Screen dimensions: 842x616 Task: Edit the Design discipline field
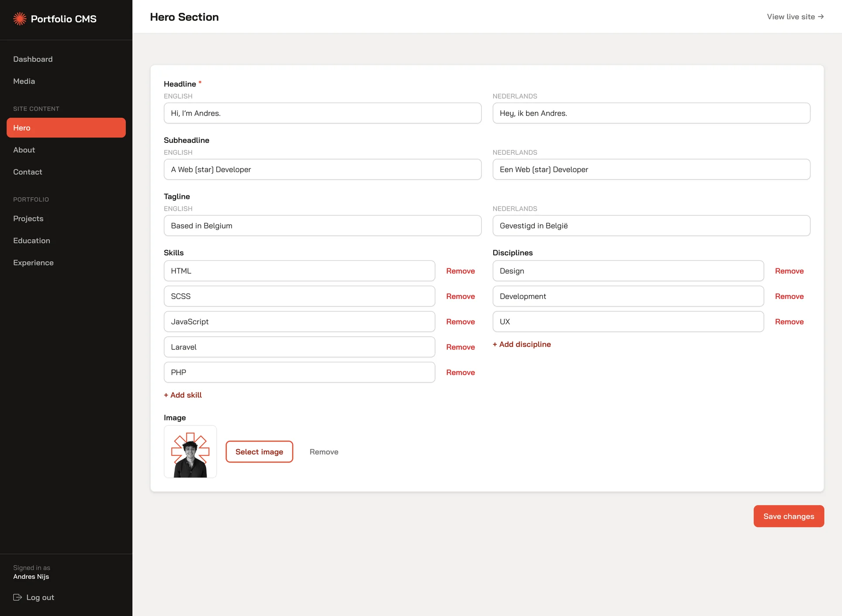point(628,271)
